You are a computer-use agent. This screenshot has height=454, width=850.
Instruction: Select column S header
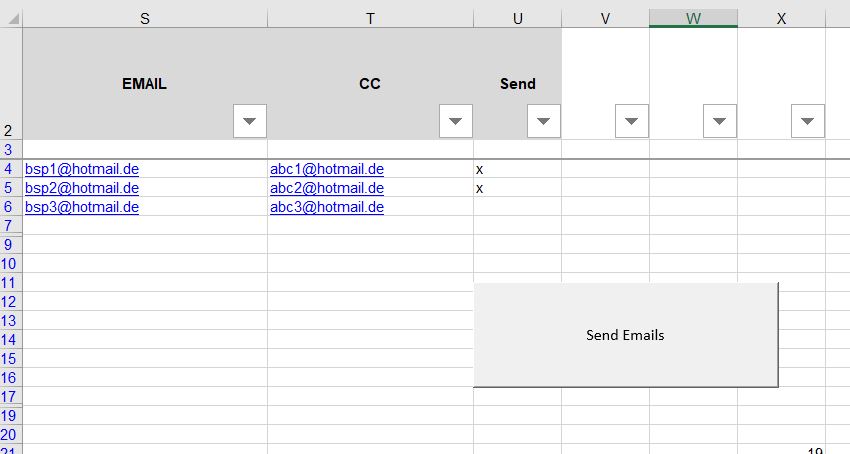point(145,18)
